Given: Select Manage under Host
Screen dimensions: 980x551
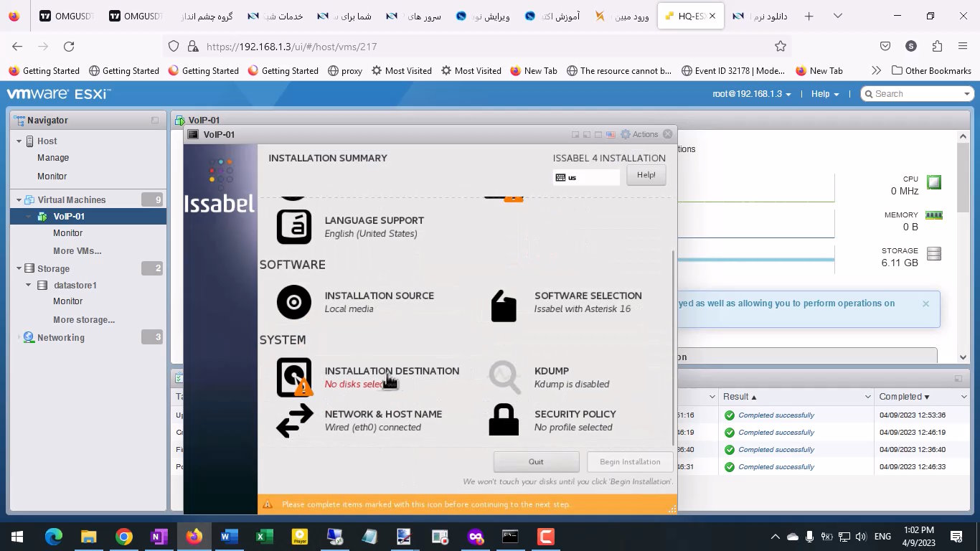Looking at the screenshot, I should tap(53, 158).
